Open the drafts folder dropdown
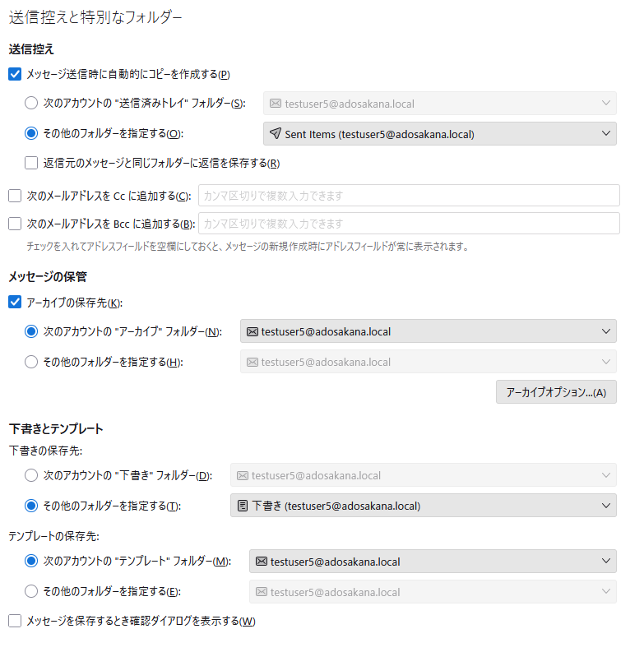This screenshot has height=652, width=644. pyautogui.click(x=424, y=505)
